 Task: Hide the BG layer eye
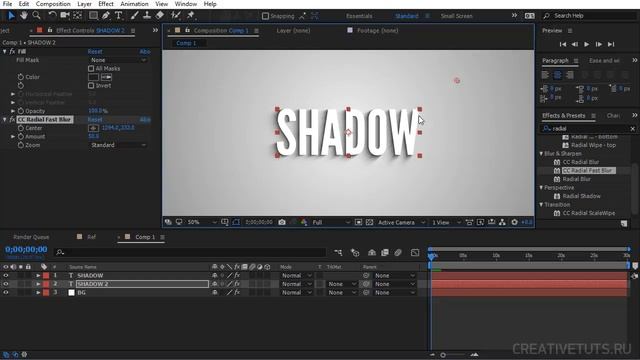click(x=6, y=293)
